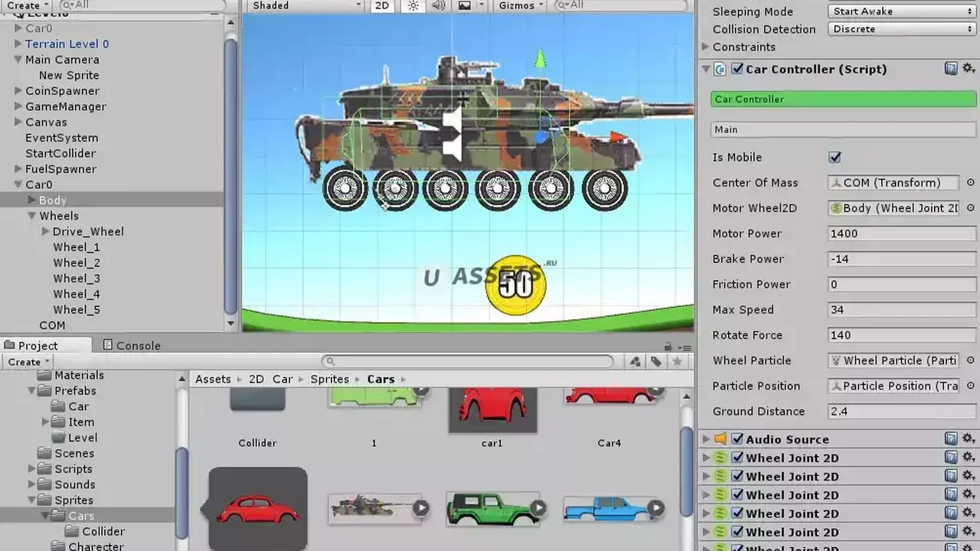The image size is (980, 551).
Task: Open Sleeping Mode dropdown
Action: [902, 11]
